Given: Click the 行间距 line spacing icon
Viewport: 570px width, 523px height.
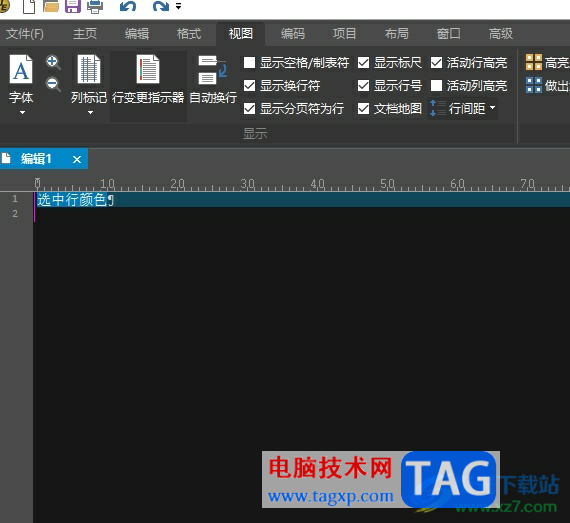Looking at the screenshot, I should tap(438, 108).
